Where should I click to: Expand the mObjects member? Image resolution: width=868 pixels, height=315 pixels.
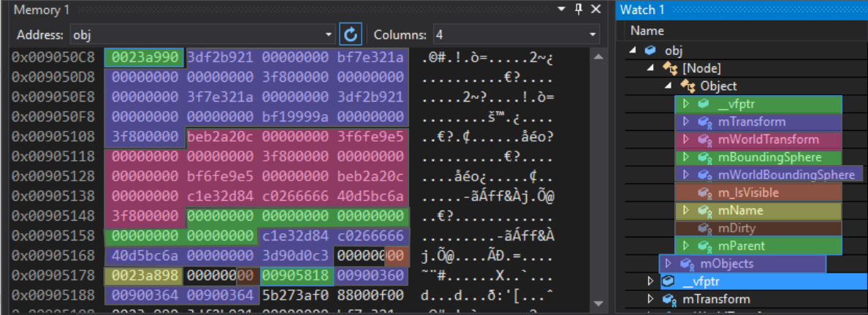(x=668, y=264)
